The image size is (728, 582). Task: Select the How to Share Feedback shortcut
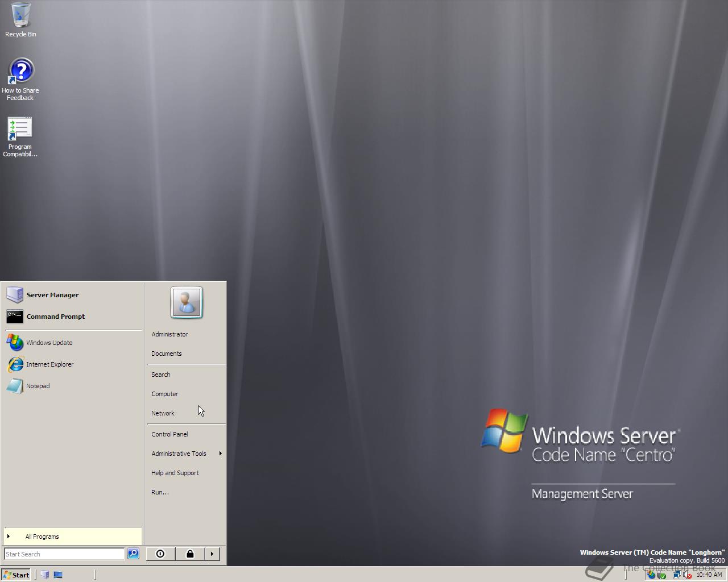pos(20,80)
